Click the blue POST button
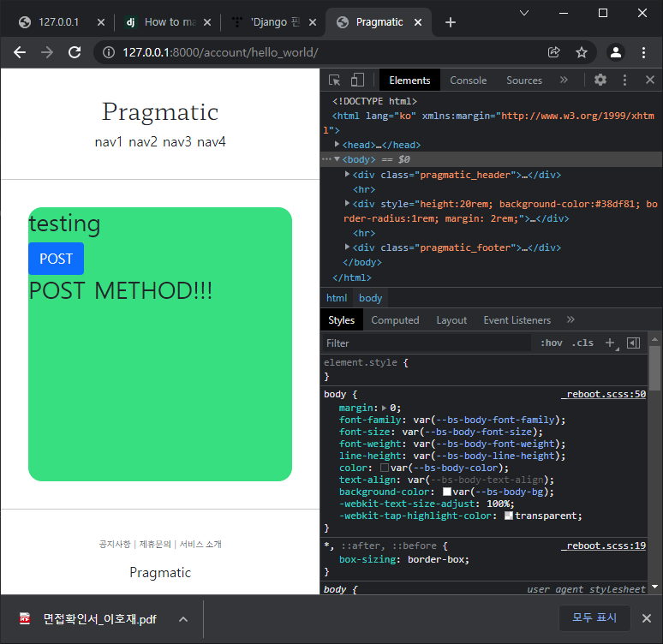663x644 pixels. click(56, 259)
